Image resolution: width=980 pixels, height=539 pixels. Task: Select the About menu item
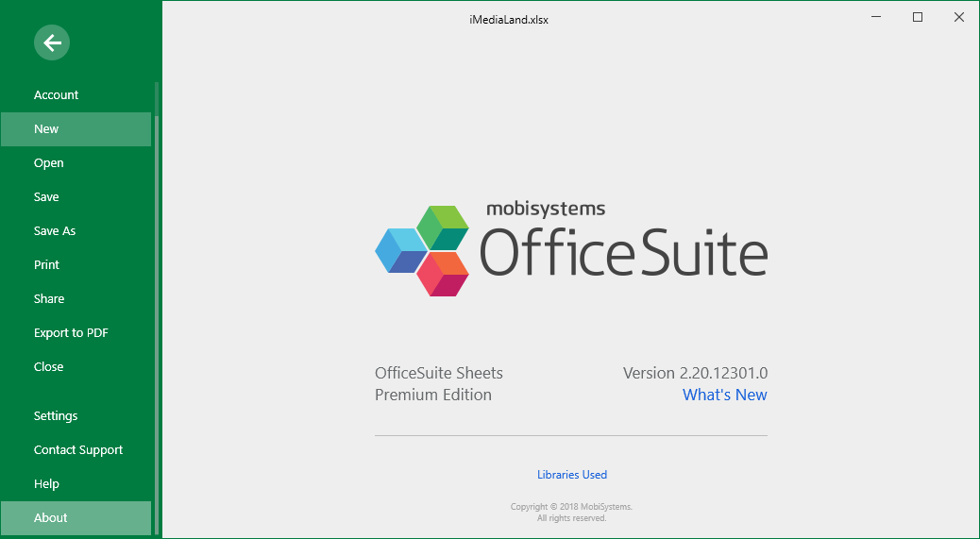coord(76,518)
